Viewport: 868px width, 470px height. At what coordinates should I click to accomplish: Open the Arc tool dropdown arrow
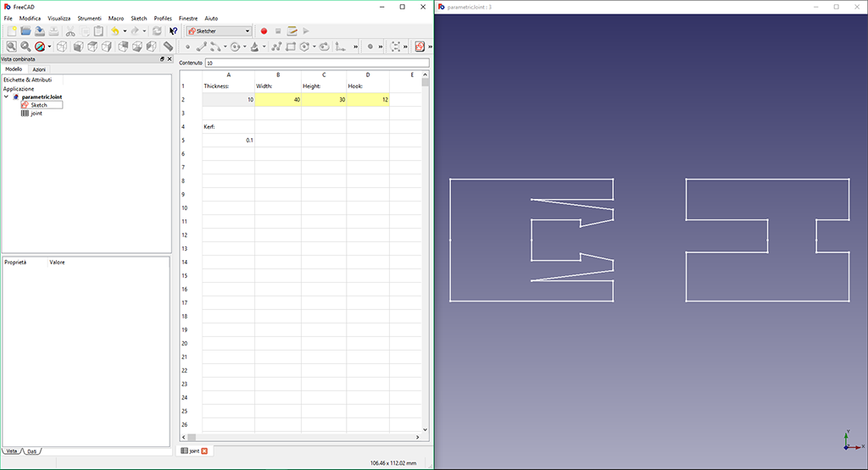point(225,47)
